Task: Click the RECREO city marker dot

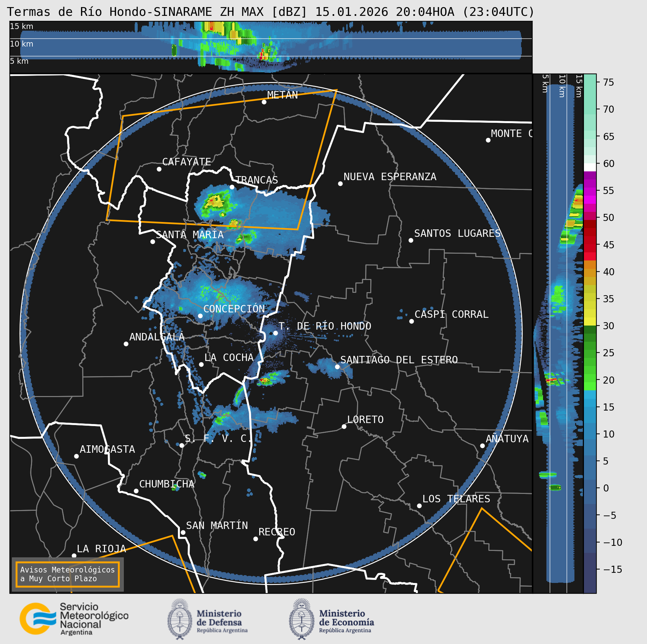Action: 255,539
